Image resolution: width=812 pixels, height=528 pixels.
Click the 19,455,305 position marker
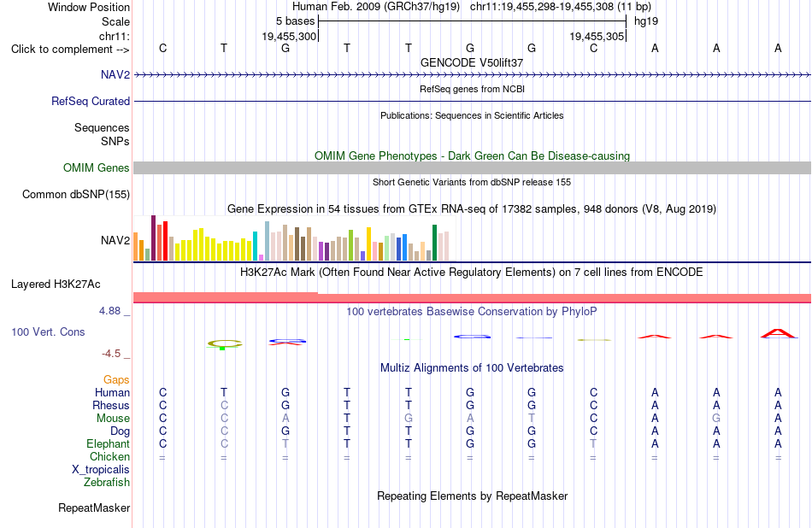597,36
